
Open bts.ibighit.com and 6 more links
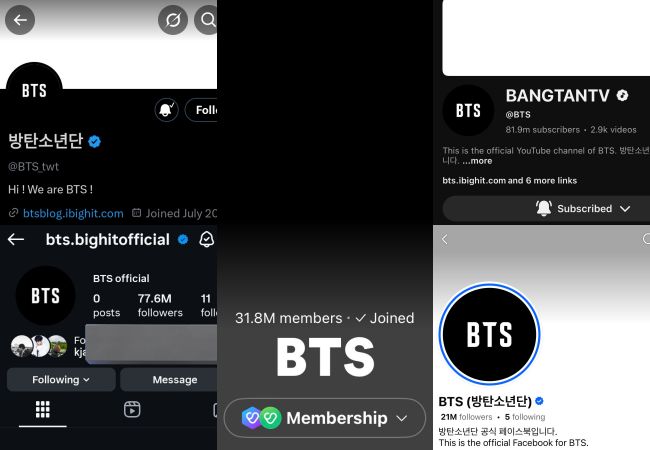click(509, 181)
